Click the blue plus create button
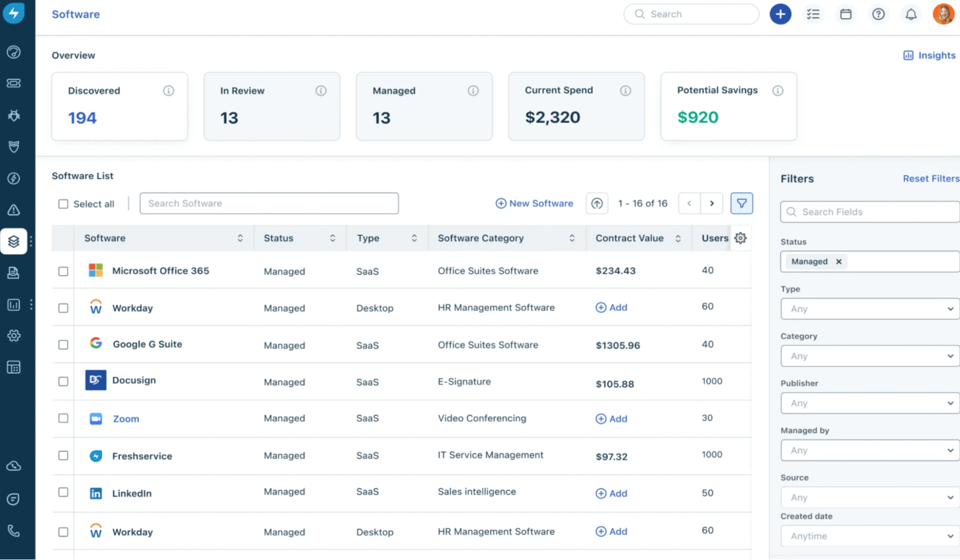The image size is (960, 560). [780, 14]
